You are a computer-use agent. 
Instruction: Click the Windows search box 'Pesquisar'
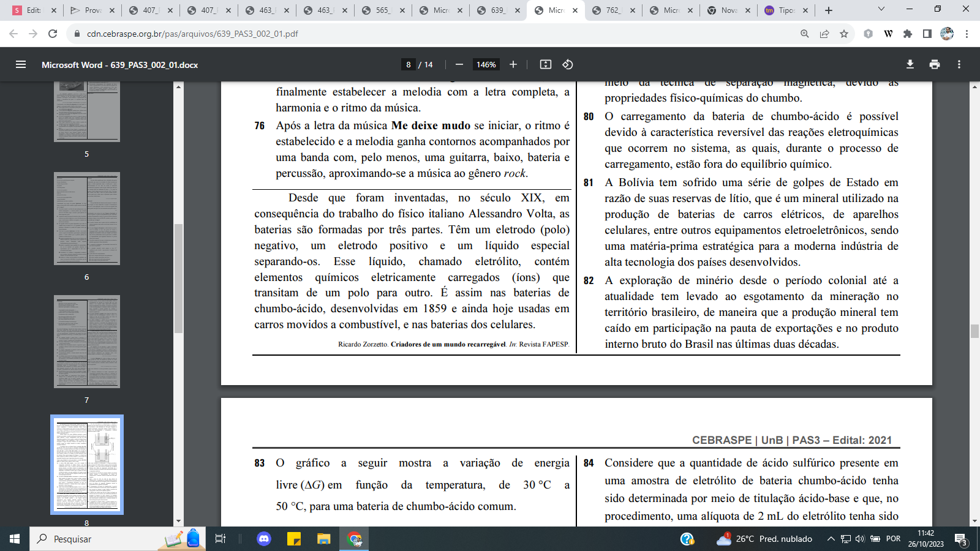[116, 539]
